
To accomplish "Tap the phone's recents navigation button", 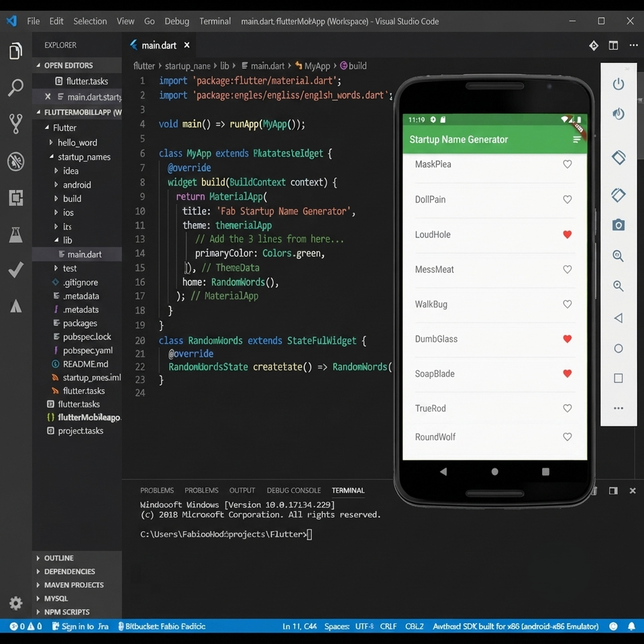I will [545, 472].
